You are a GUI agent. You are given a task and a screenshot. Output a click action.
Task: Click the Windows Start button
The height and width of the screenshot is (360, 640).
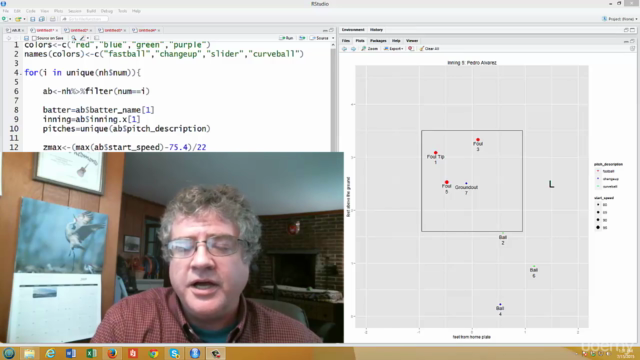click(9, 353)
